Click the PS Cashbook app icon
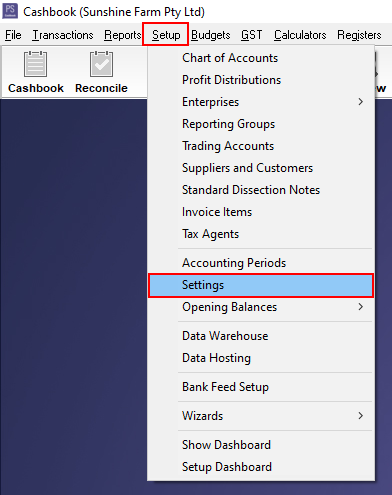 click(x=10, y=11)
